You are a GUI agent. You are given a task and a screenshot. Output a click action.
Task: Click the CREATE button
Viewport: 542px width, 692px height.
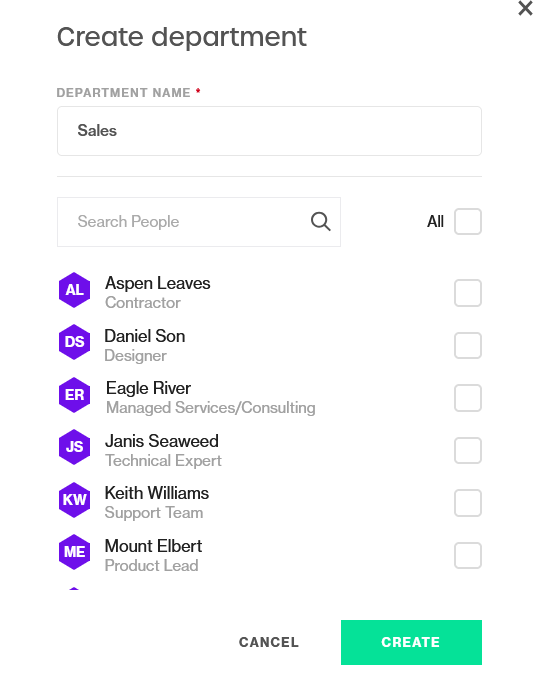tap(411, 642)
